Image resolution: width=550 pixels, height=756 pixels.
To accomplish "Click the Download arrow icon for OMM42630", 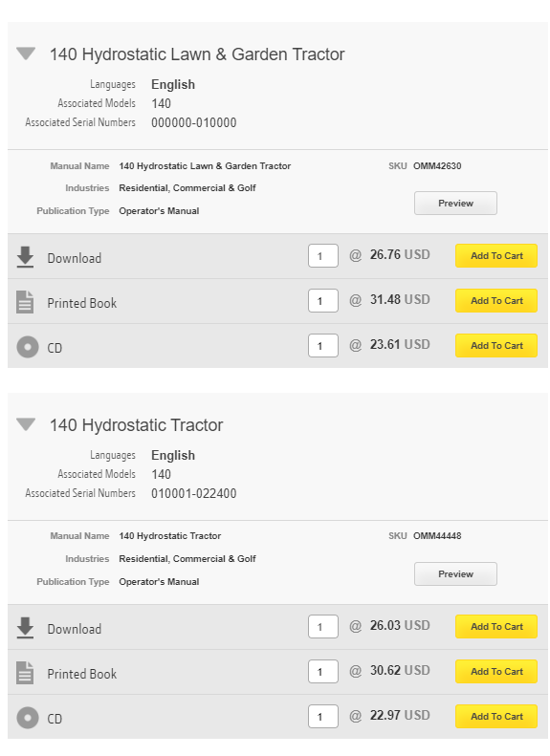I will (25, 257).
